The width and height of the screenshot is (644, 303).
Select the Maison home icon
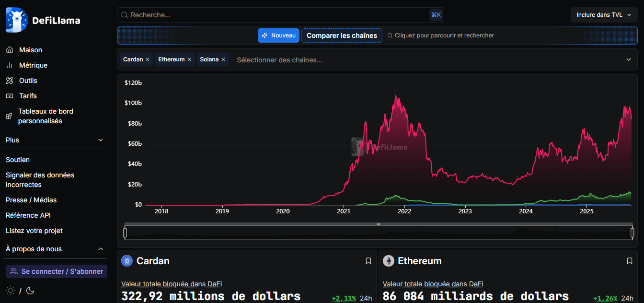pos(10,49)
